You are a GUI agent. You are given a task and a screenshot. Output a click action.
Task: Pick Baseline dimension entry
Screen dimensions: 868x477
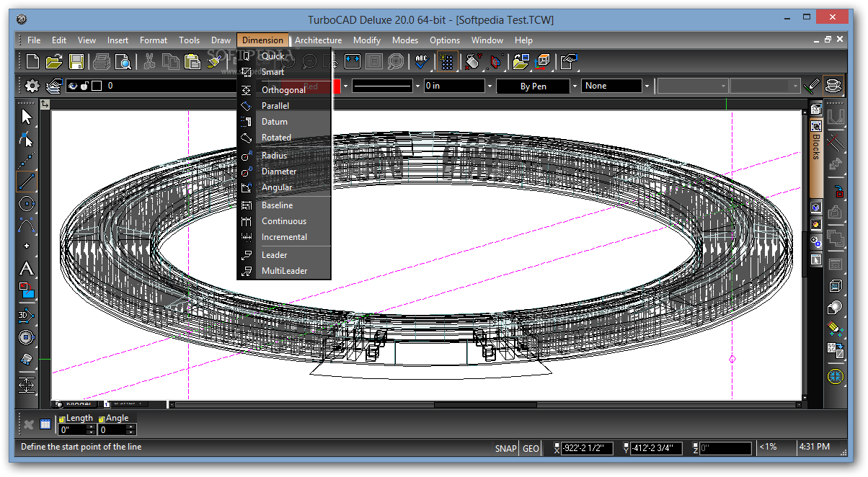(284, 205)
